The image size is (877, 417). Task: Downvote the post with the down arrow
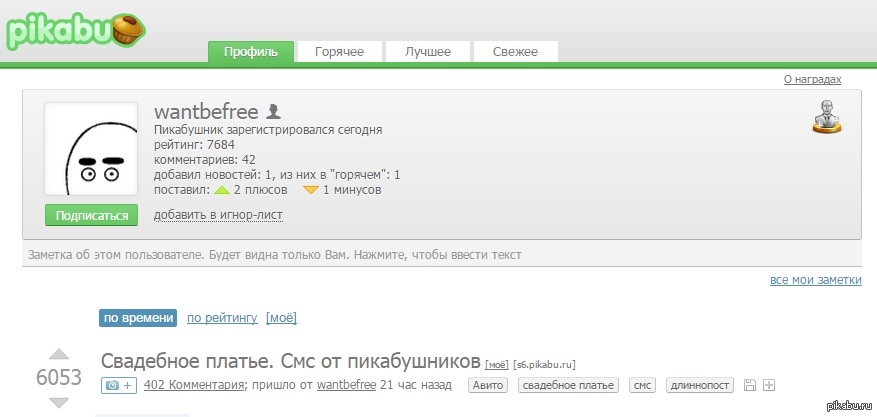point(59,402)
